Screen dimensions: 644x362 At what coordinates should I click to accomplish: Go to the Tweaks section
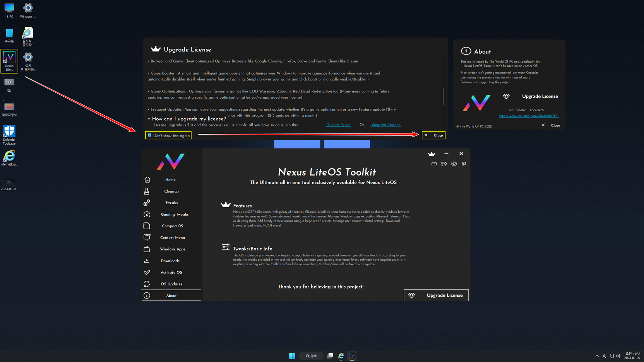click(x=171, y=203)
